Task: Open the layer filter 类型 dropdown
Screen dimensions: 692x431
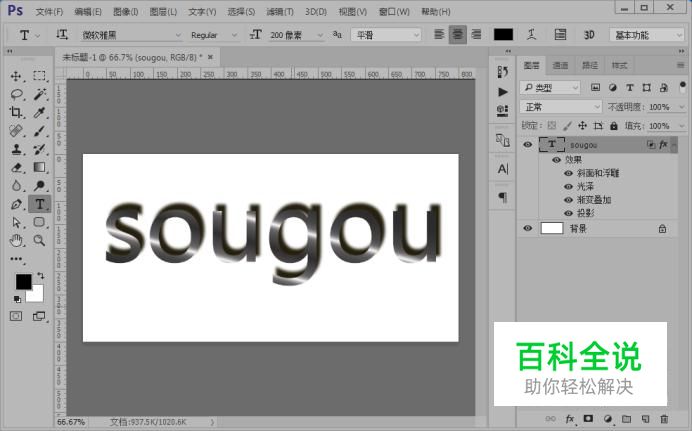Action: (x=550, y=88)
